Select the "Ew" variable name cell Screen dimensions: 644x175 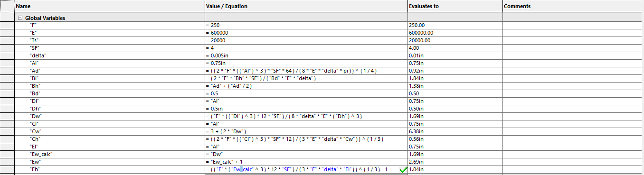109,162
